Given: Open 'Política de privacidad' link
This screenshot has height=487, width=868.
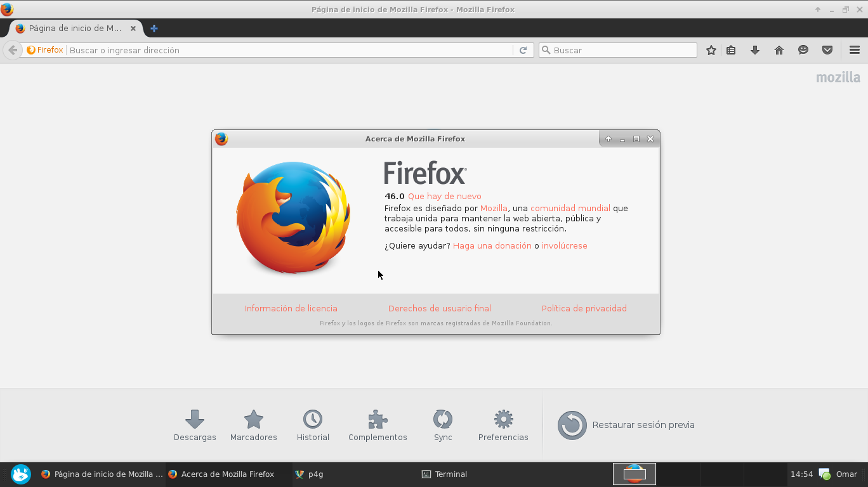Looking at the screenshot, I should coord(584,309).
